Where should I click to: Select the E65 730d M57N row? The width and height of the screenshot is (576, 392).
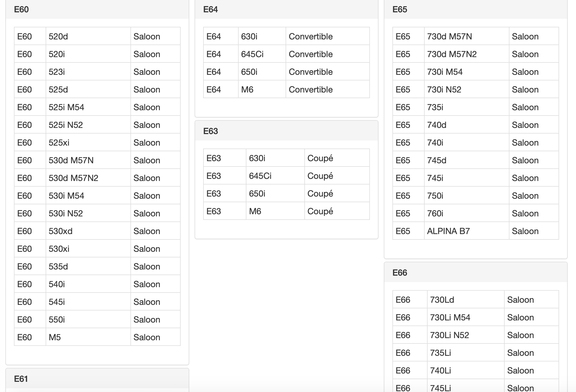[x=476, y=36]
